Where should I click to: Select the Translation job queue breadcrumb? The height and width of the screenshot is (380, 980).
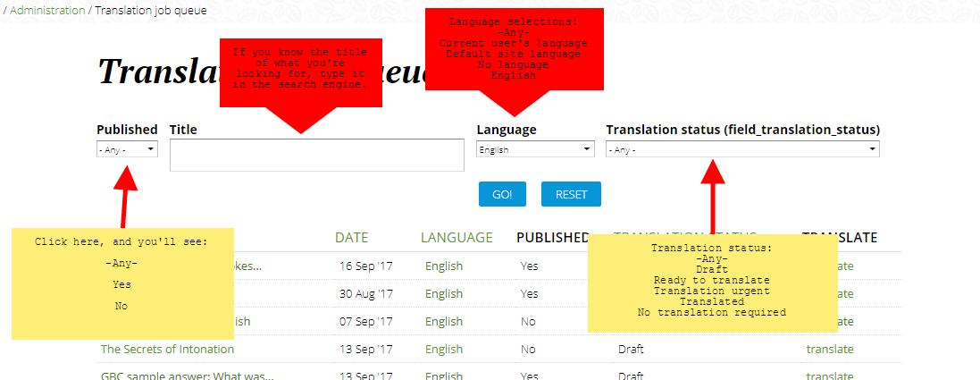150,11
